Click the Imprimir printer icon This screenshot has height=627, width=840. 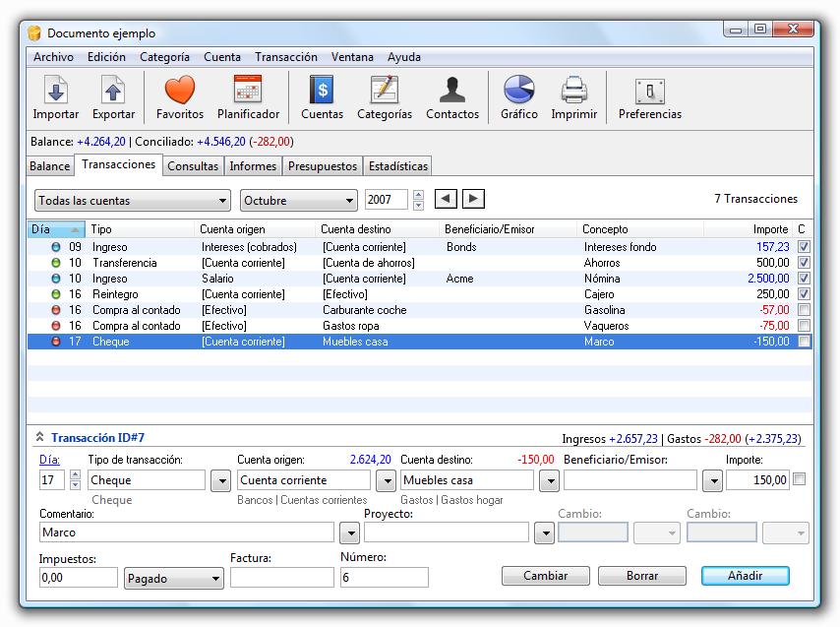[573, 97]
